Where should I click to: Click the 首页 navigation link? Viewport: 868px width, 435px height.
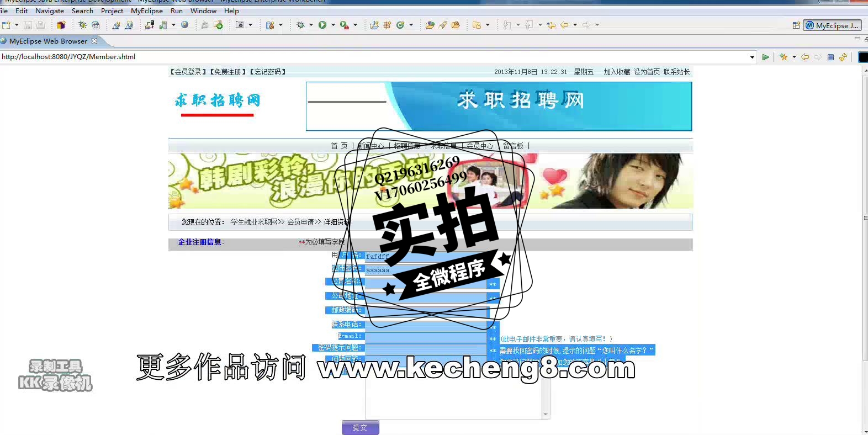[x=339, y=146]
